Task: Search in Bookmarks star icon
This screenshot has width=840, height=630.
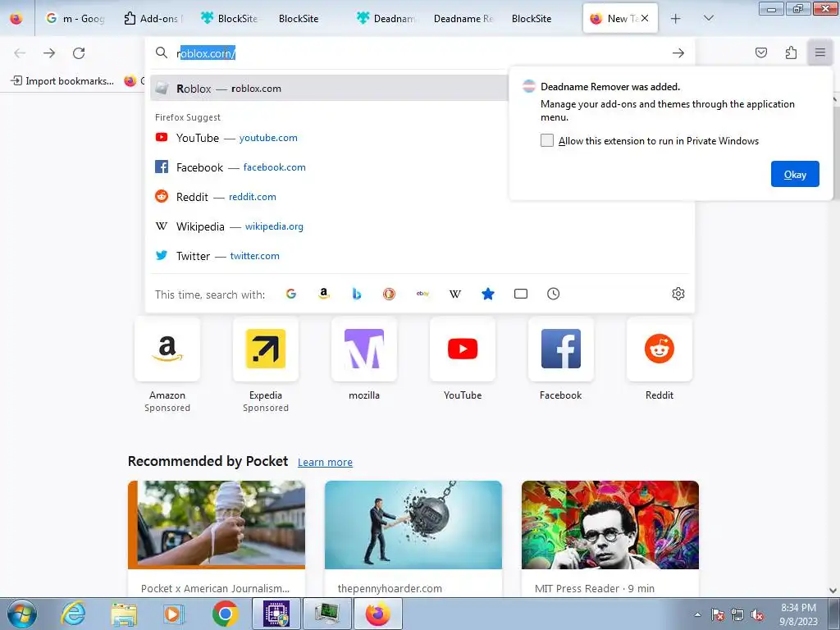Action: coord(488,294)
